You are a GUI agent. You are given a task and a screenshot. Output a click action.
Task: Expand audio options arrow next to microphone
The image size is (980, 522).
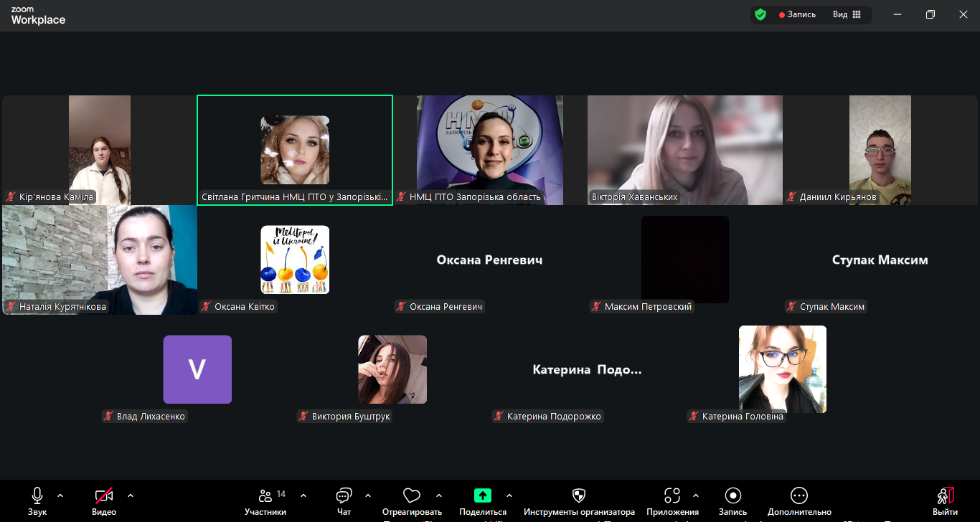(x=60, y=495)
